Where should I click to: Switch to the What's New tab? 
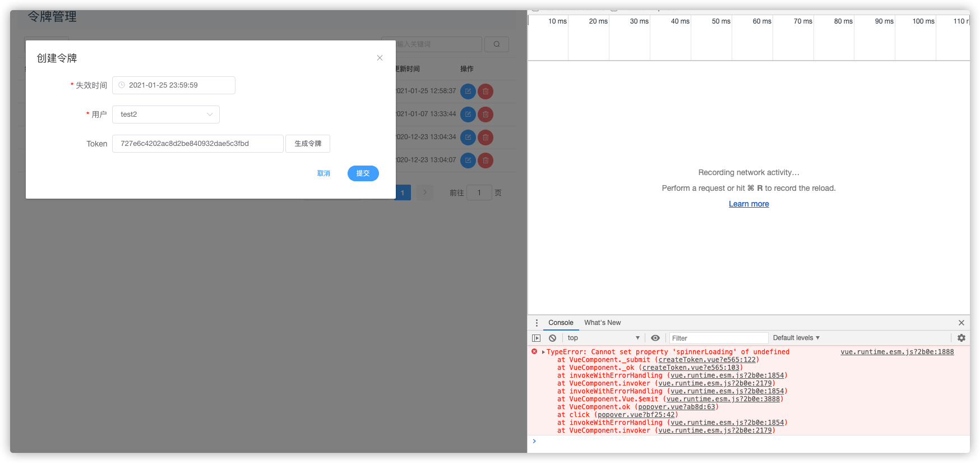pyautogui.click(x=603, y=323)
